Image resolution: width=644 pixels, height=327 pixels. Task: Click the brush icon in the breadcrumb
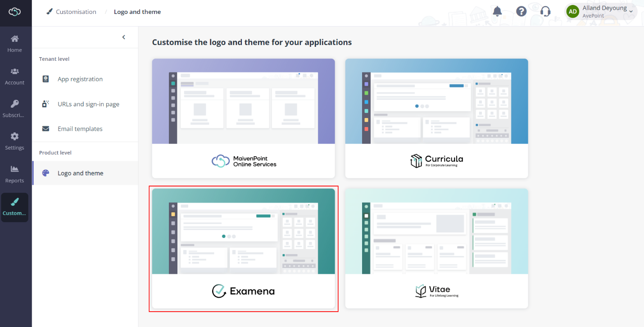(x=50, y=12)
